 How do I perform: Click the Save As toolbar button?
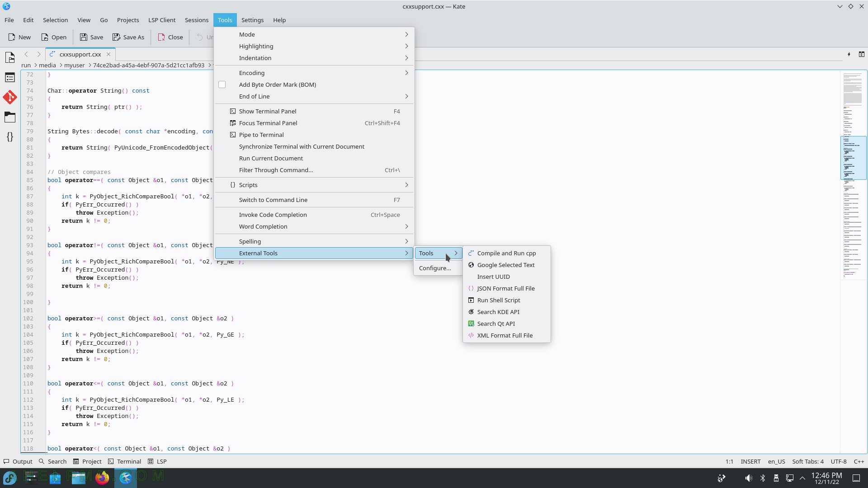point(128,37)
